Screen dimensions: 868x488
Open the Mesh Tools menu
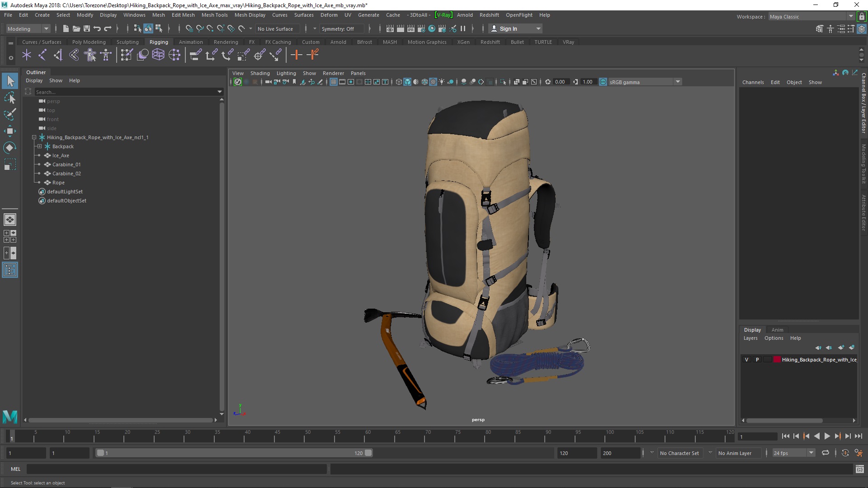pos(214,15)
